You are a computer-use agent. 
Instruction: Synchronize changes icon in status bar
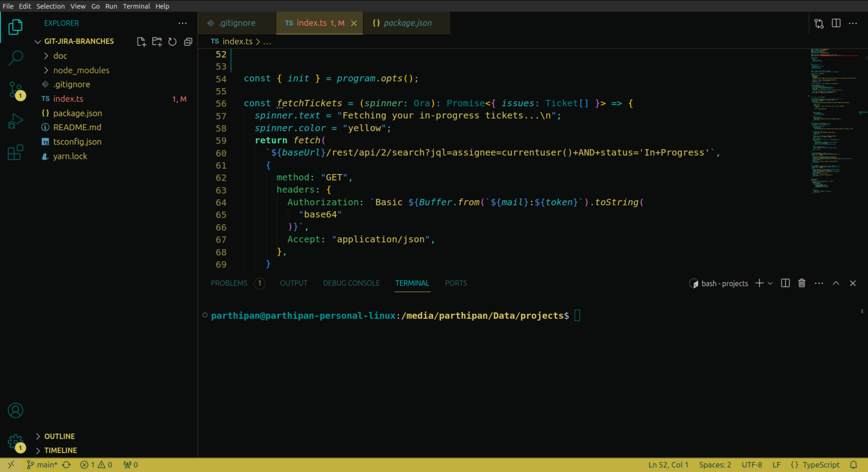(x=66, y=465)
